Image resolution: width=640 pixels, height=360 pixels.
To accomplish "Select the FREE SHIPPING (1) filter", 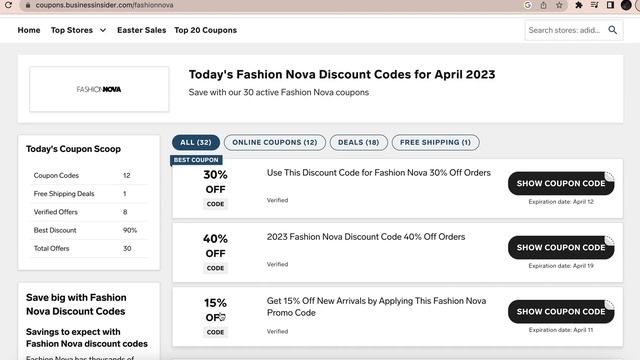I will click(435, 142).
